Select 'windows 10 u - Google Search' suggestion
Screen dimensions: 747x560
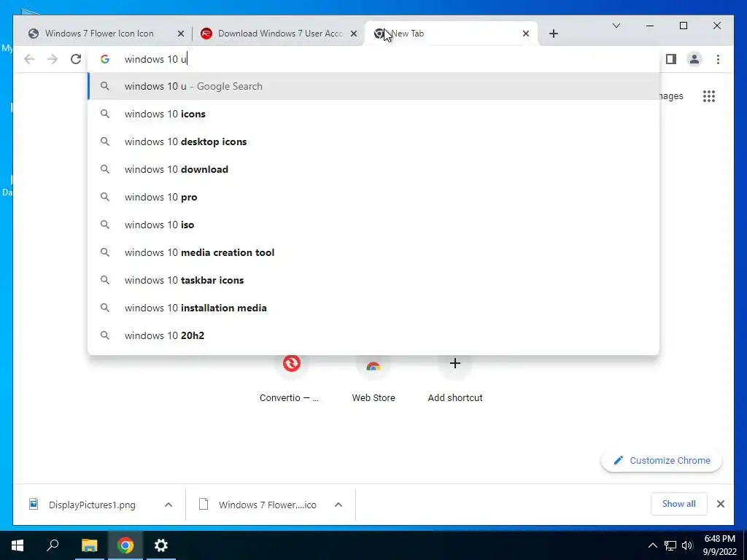point(374,86)
